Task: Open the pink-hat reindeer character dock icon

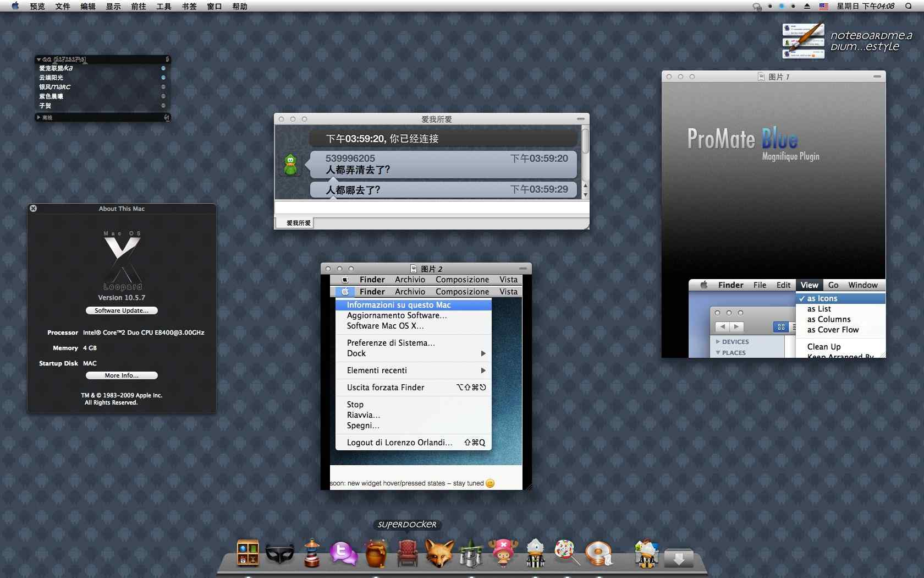Action: (503, 553)
